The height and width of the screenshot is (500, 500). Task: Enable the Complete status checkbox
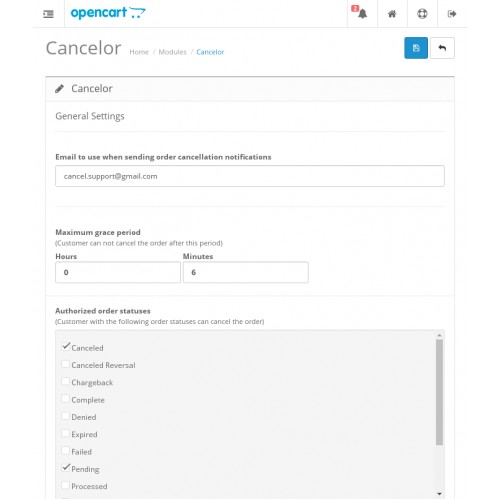click(x=66, y=399)
